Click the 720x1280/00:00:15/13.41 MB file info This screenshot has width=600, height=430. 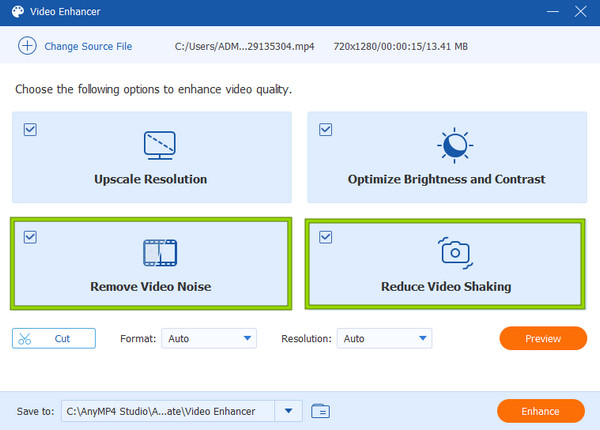401,46
